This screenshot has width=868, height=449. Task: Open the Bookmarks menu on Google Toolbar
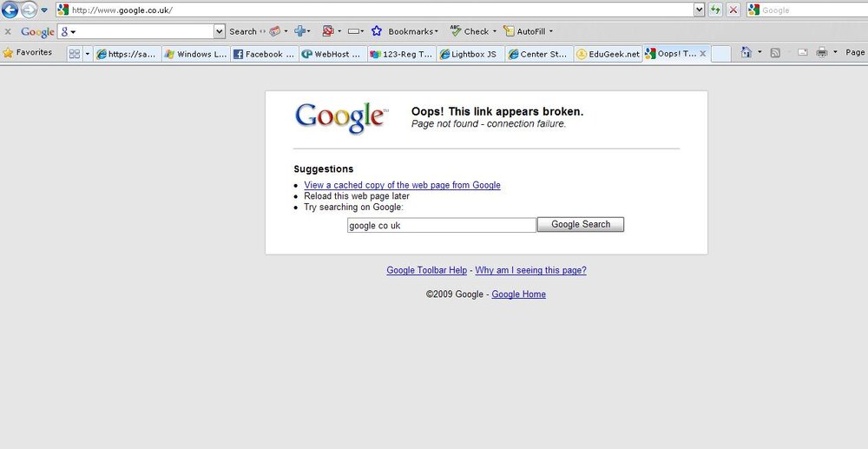click(x=413, y=31)
